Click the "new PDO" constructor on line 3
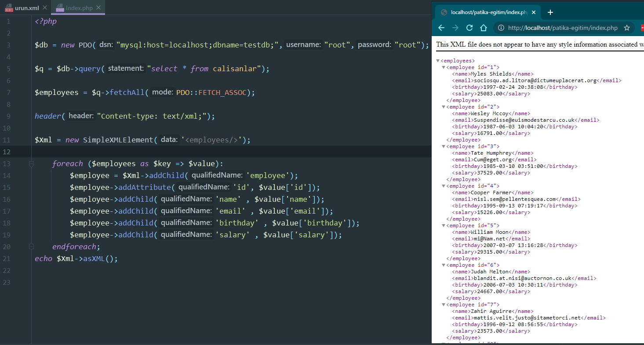 pos(76,45)
